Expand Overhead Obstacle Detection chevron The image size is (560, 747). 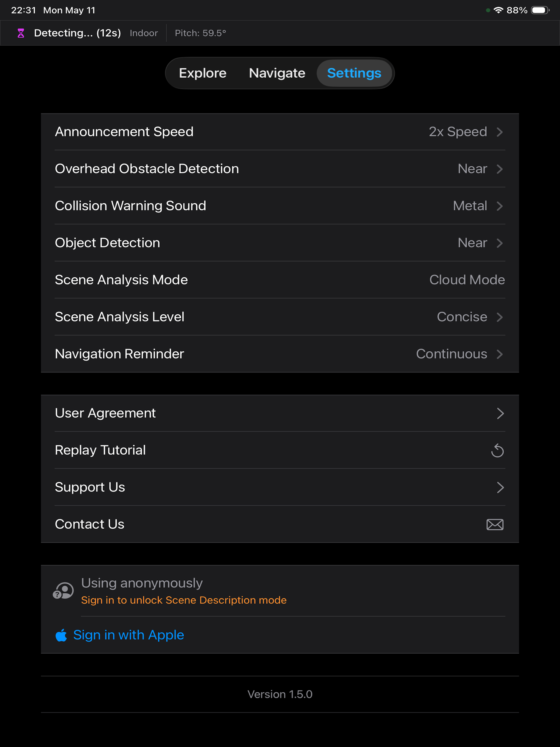click(500, 169)
